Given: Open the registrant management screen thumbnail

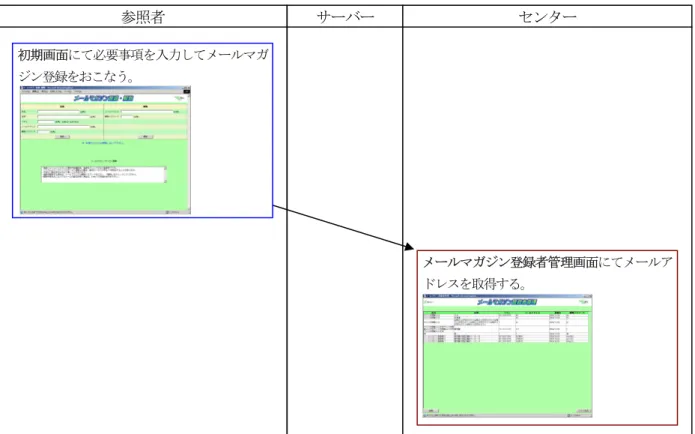Looking at the screenshot, I should (x=508, y=356).
